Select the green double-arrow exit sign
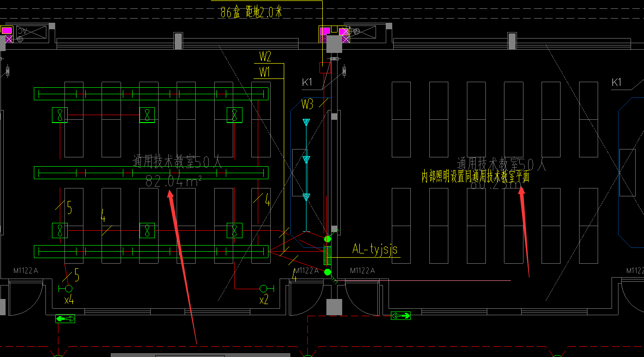The width and height of the screenshot is (644, 357). click(x=401, y=316)
